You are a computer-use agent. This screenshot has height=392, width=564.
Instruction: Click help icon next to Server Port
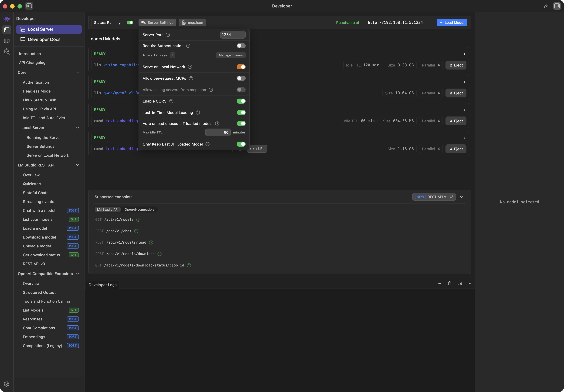[x=168, y=35]
